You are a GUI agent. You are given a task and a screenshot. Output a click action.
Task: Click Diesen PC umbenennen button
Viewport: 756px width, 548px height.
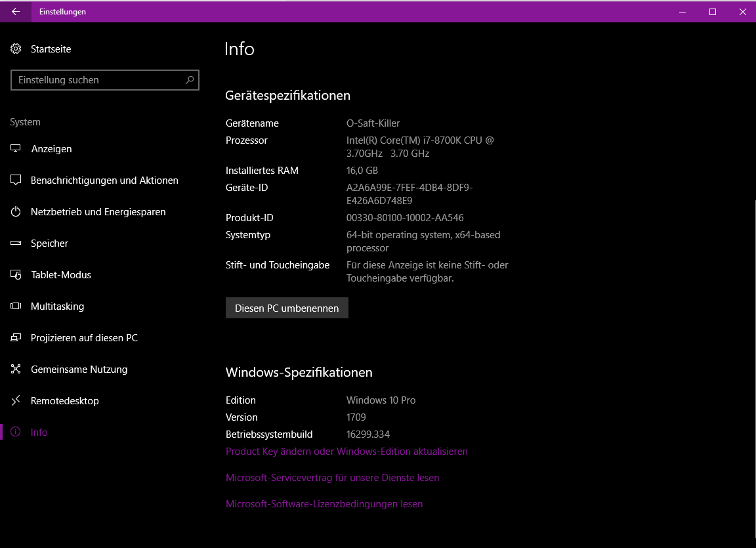(287, 308)
